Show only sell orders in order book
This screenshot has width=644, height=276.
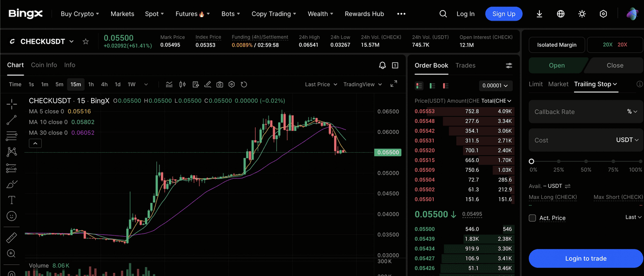[x=445, y=86]
